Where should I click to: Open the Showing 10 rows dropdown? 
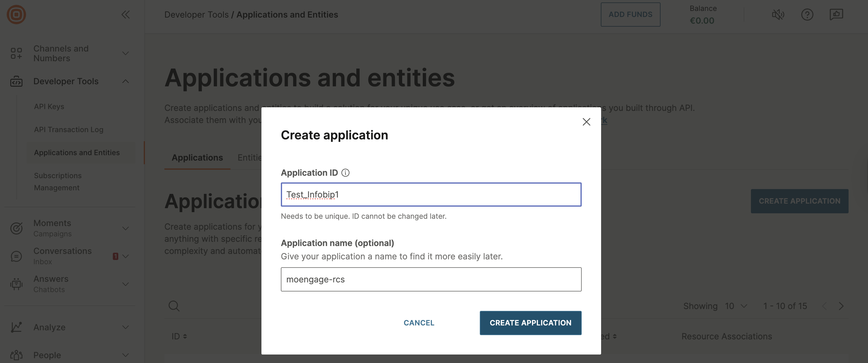pyautogui.click(x=736, y=306)
